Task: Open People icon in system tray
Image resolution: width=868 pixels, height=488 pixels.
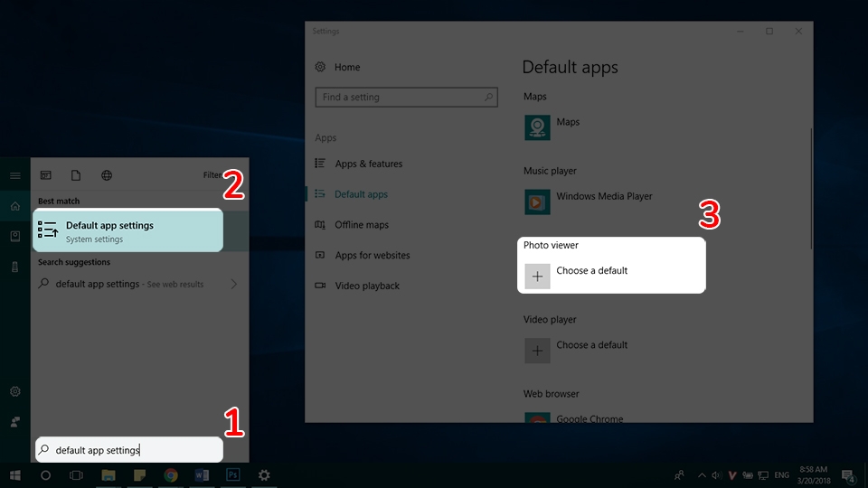Action: point(679,475)
